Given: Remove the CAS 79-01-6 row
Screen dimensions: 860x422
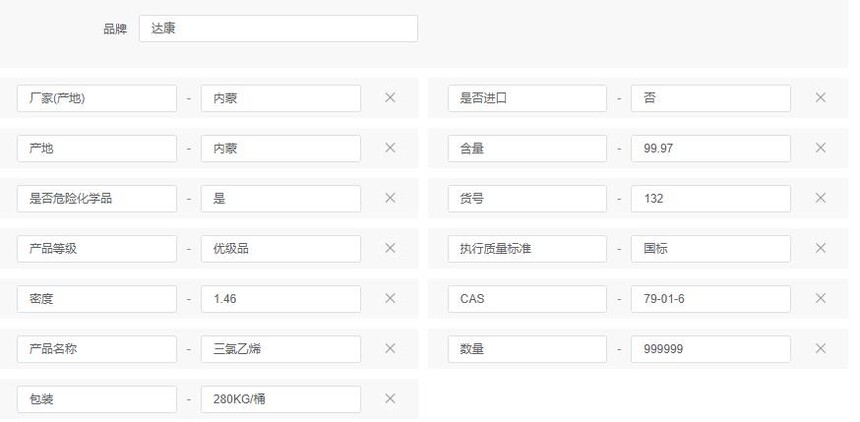Looking at the screenshot, I should click(x=821, y=299).
